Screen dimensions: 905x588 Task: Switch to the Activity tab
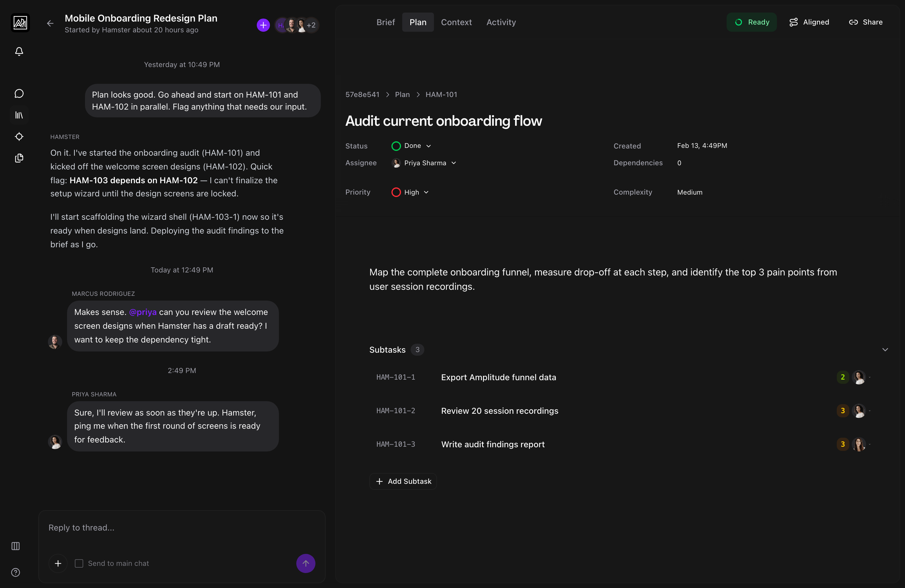coord(501,22)
